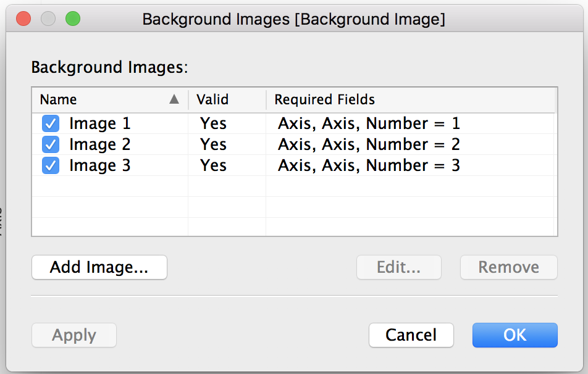588x374 pixels.
Task: Uncheck the Image 2 checkbox
Action: (51, 145)
